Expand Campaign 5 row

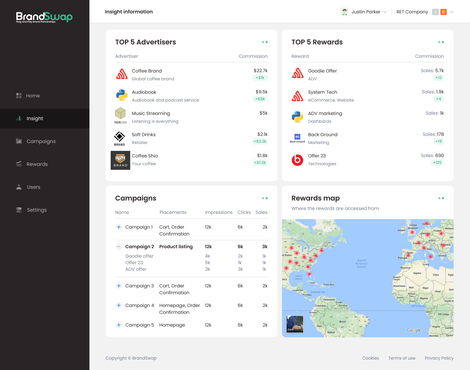(x=118, y=325)
